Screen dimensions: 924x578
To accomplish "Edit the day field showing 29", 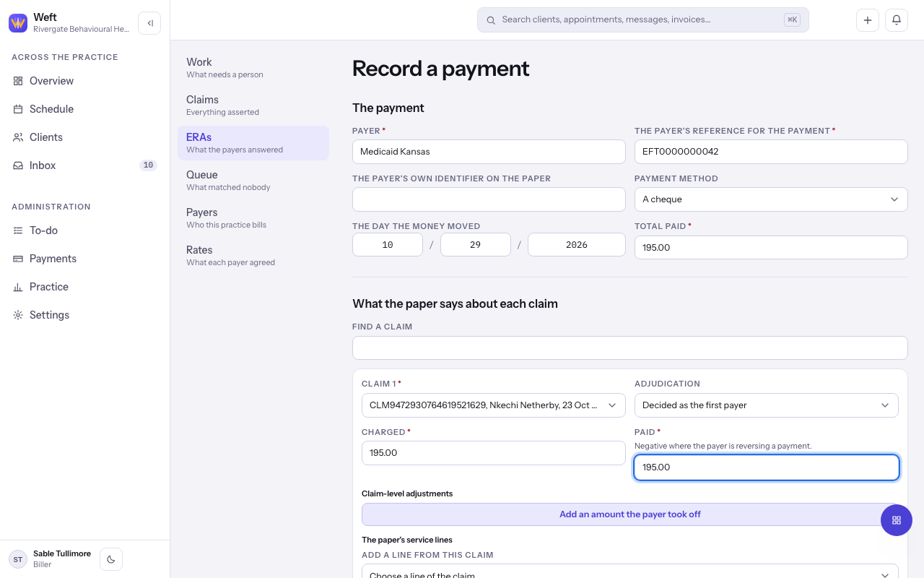I will [x=476, y=245].
